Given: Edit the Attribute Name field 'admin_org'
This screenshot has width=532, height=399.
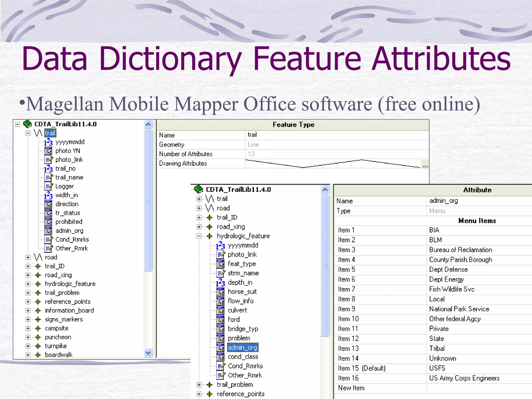Looking at the screenshot, I should tap(479, 201).
